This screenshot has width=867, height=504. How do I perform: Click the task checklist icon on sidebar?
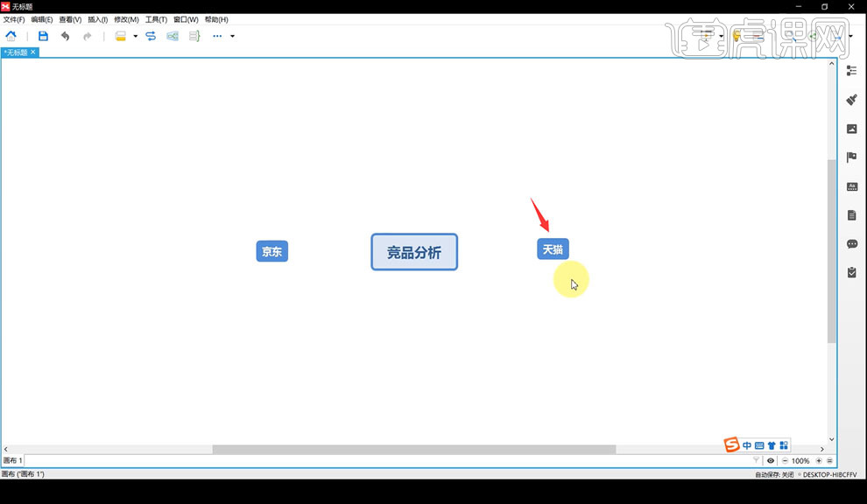(851, 272)
